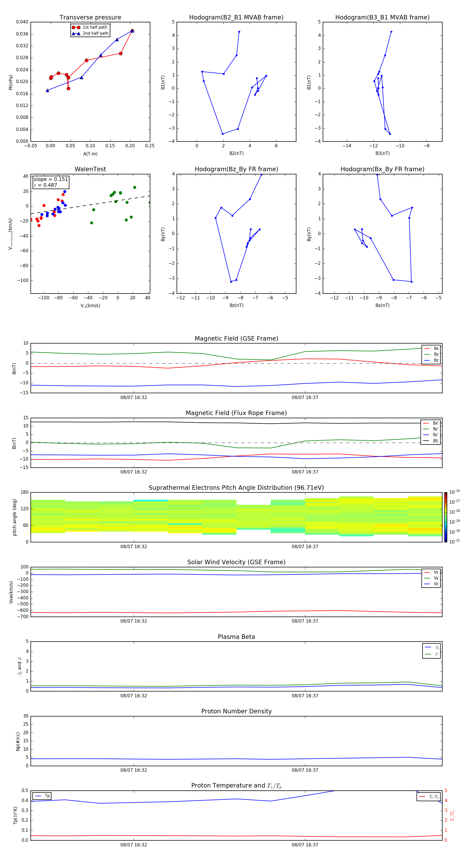Click the "Suprathermal Electrons Pitch Angle Distribution (96.71eV)" title
473x868 pixels.
236,488
